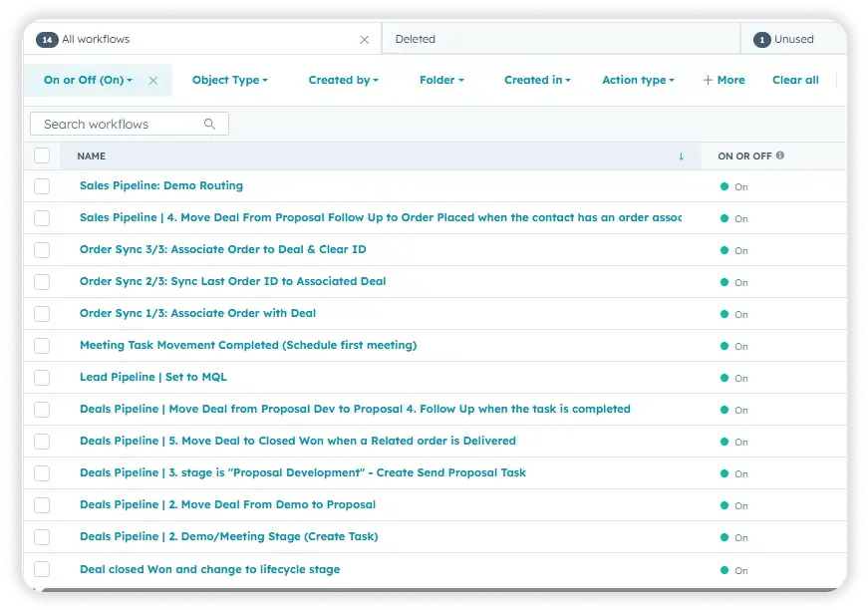Open Sales Pipeline | 4. Move Deal From Proposal
The image size is (868, 610).
click(x=381, y=217)
